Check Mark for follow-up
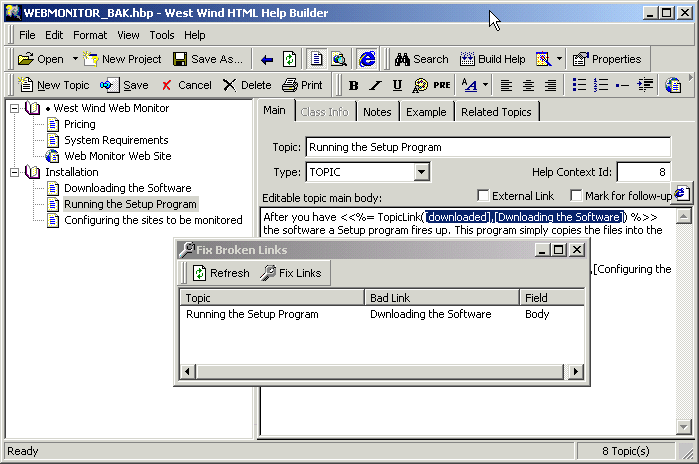Viewport: 699px width, 464px height. 576,196
